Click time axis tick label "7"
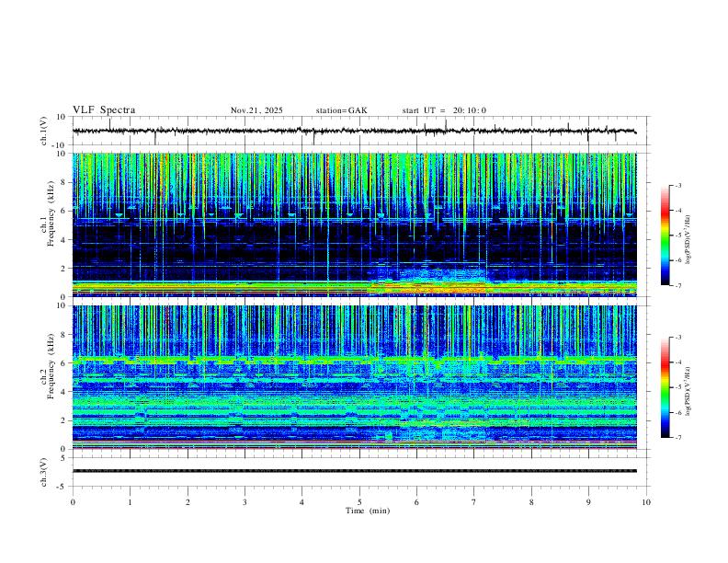 point(474,502)
